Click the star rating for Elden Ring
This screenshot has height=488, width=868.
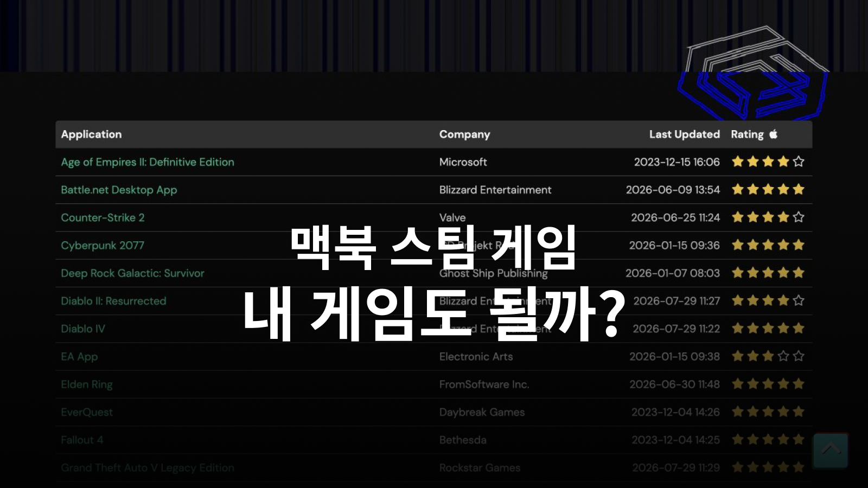[x=768, y=384]
